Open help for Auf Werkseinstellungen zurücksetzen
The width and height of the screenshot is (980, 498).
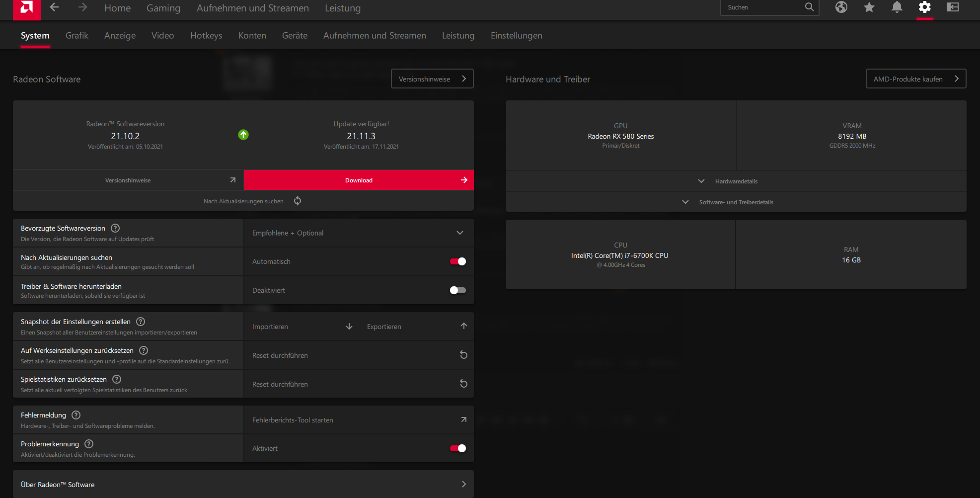click(144, 350)
